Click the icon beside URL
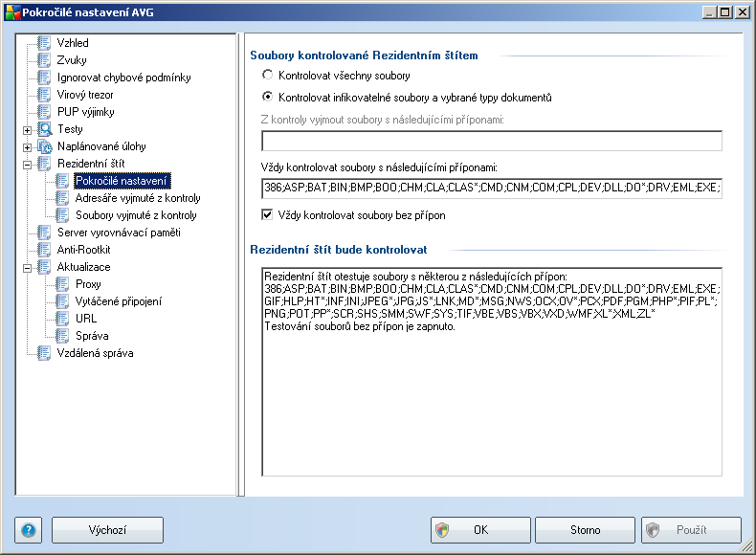 62,319
